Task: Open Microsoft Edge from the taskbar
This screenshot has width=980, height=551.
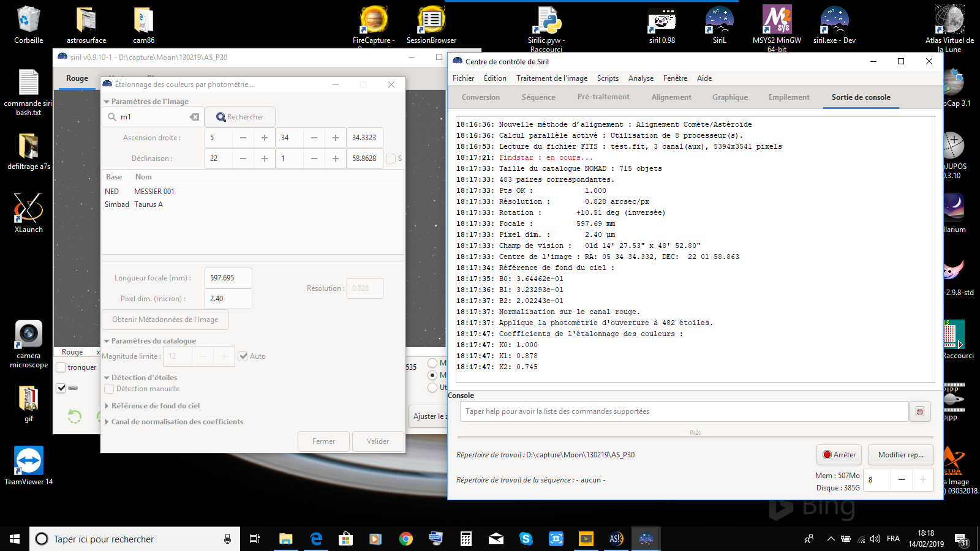Action: pyautogui.click(x=316, y=539)
